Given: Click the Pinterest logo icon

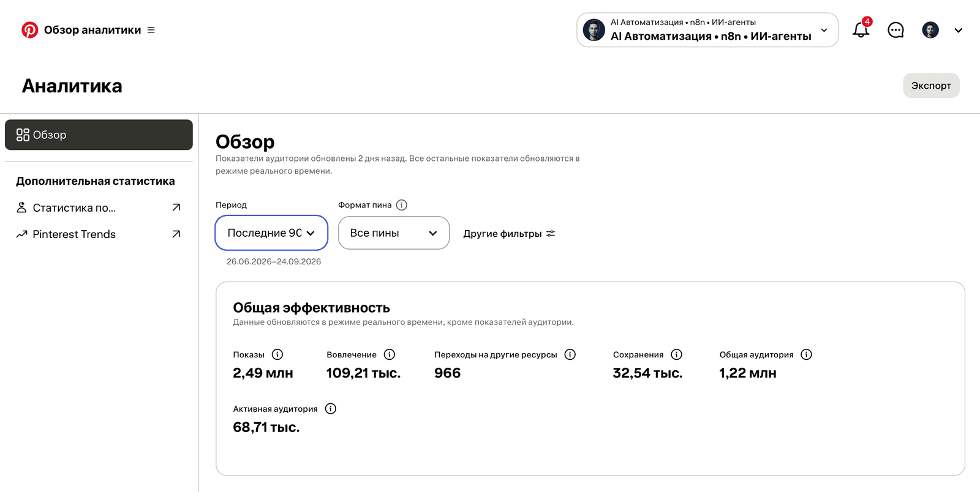Looking at the screenshot, I should [29, 30].
